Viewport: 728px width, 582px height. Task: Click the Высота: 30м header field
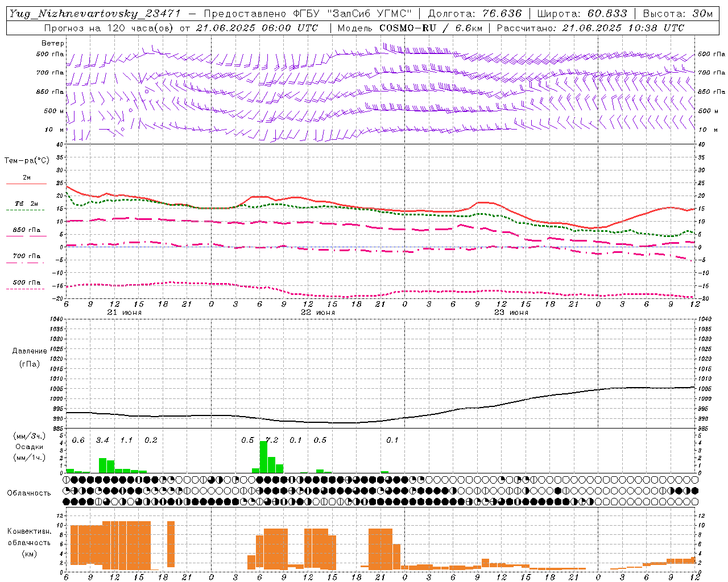coord(677,14)
